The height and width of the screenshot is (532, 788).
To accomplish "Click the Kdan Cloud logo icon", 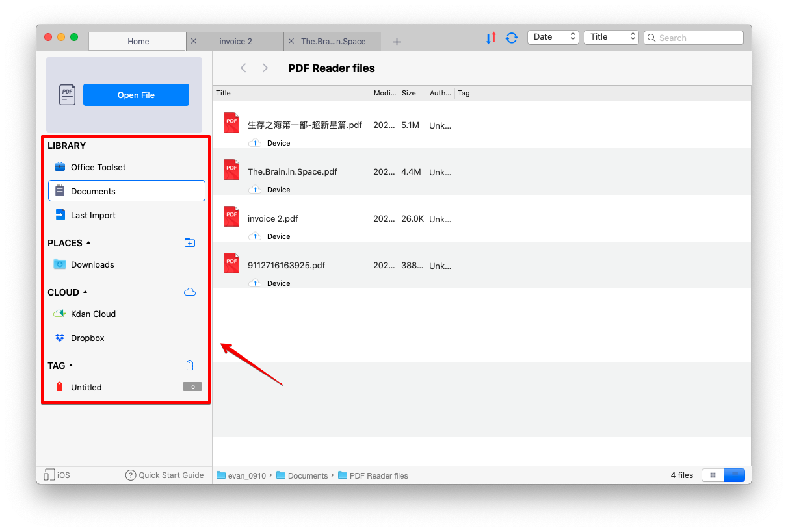I will tap(60, 314).
